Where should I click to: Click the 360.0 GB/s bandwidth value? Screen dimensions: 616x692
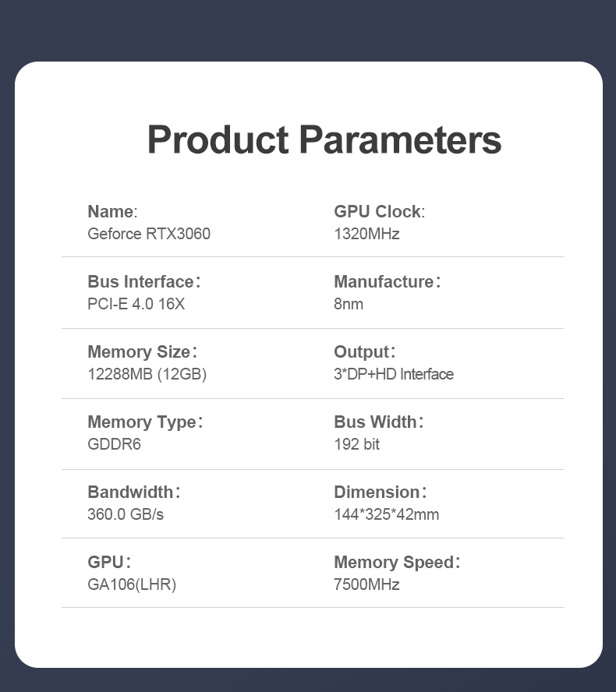coord(126,514)
